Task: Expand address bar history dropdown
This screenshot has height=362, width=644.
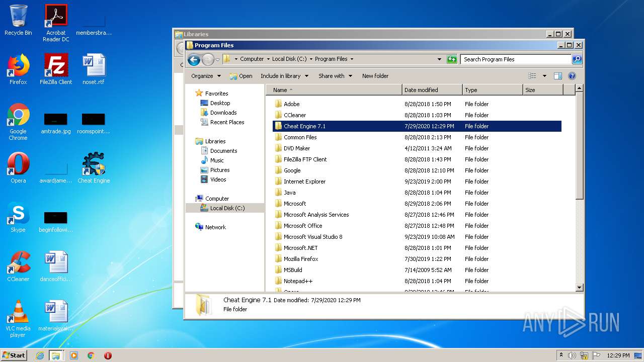Action: (x=439, y=59)
